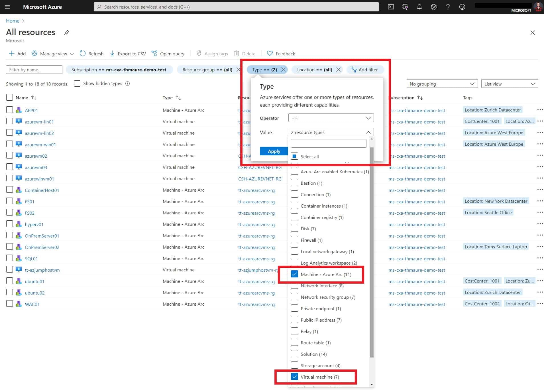The image size is (544, 392).
Task: Toggle Show hidden types checkbox
Action: (x=77, y=84)
